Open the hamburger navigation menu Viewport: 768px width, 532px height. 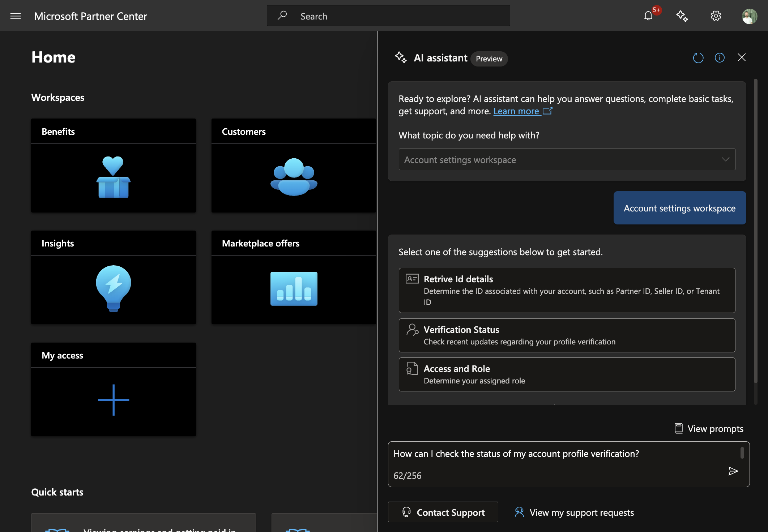click(x=16, y=16)
